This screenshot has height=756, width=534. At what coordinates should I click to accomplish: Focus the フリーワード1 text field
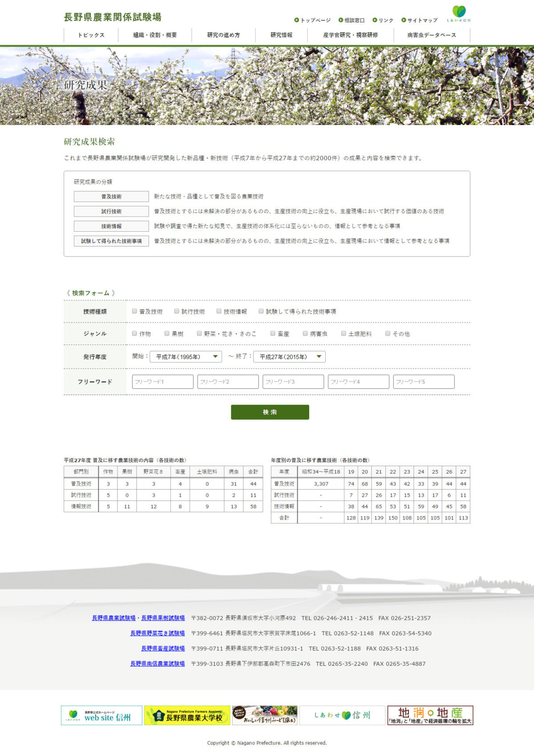(x=162, y=382)
